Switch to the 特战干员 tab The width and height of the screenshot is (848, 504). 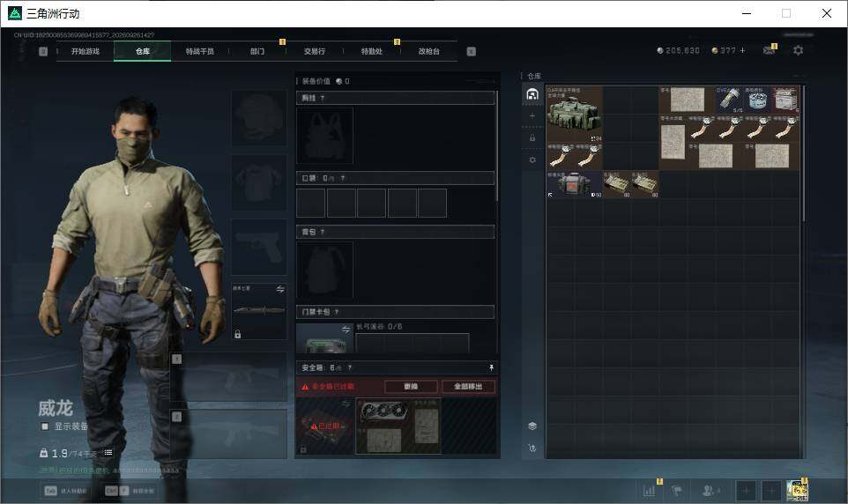point(200,51)
